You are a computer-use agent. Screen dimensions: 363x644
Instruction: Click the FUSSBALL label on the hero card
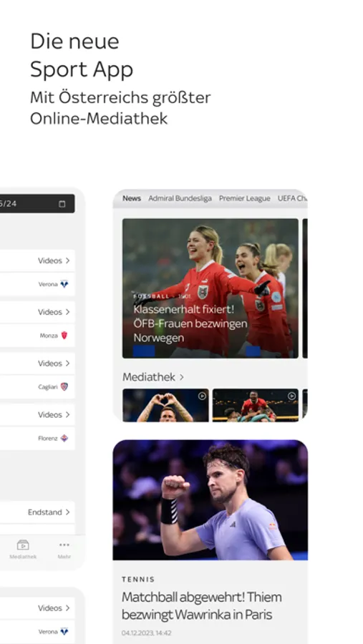pos(151,296)
